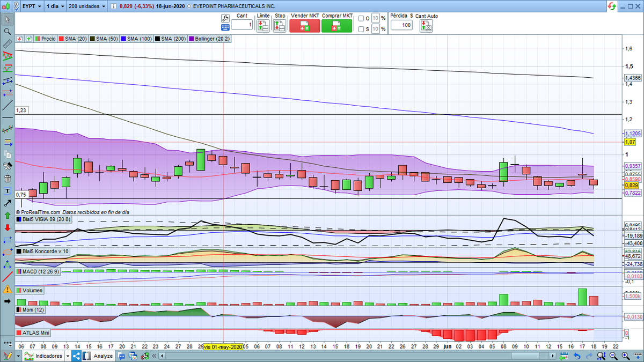This screenshot has height=362, width=644.
Task: Open the ATLAS Mini panel label
Action: click(33, 333)
